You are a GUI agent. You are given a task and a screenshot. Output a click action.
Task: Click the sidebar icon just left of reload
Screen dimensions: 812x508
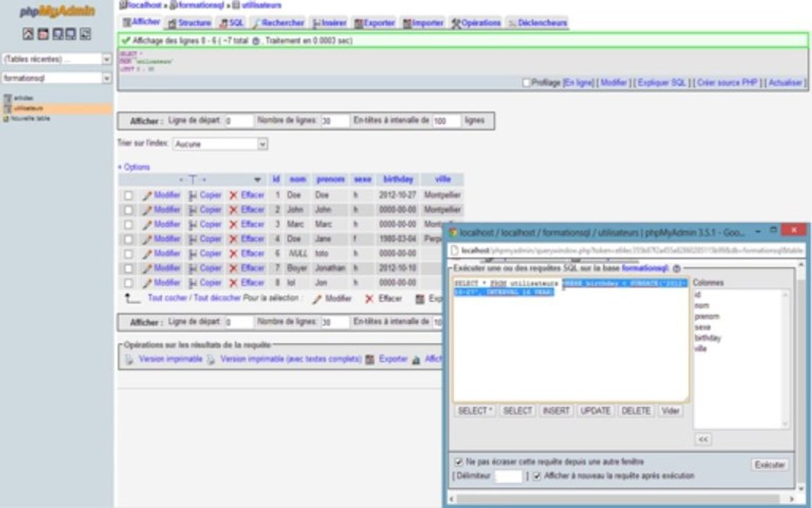tap(71, 34)
